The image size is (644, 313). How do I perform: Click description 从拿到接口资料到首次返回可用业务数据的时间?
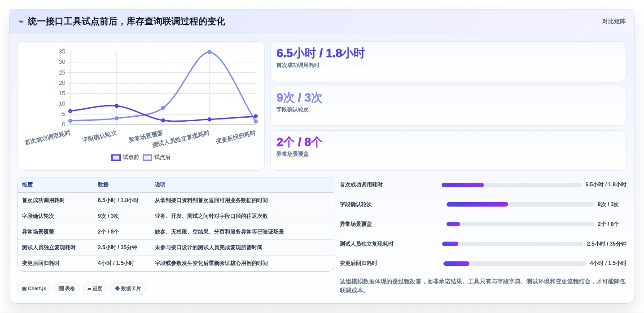point(211,201)
